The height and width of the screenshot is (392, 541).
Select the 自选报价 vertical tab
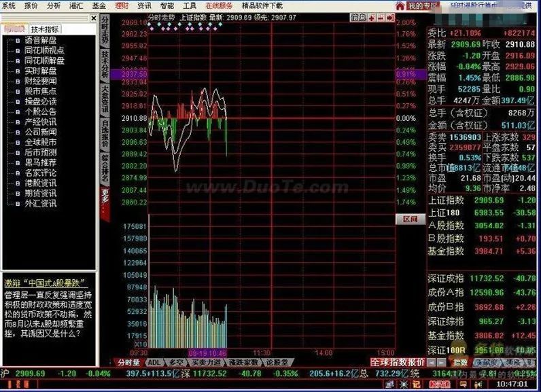pos(105,134)
